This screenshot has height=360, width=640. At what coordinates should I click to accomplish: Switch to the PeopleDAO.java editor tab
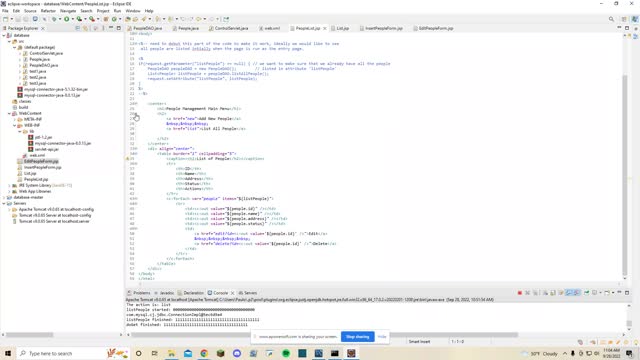145,29
